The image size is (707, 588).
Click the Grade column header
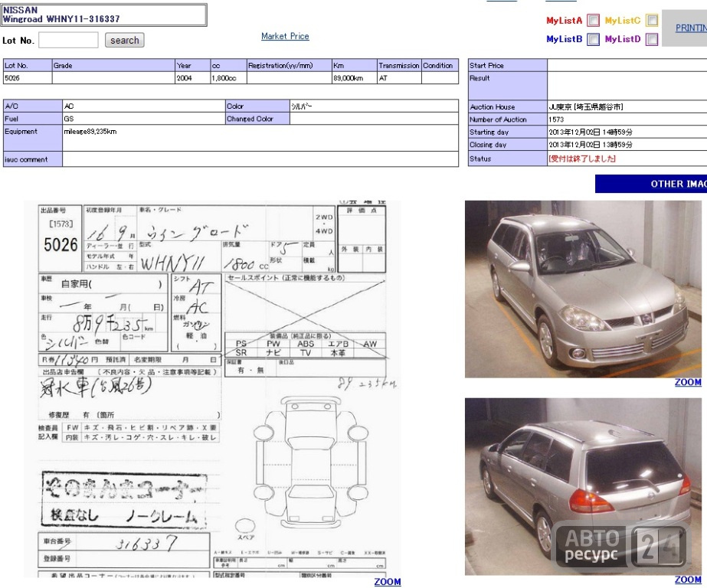113,65
